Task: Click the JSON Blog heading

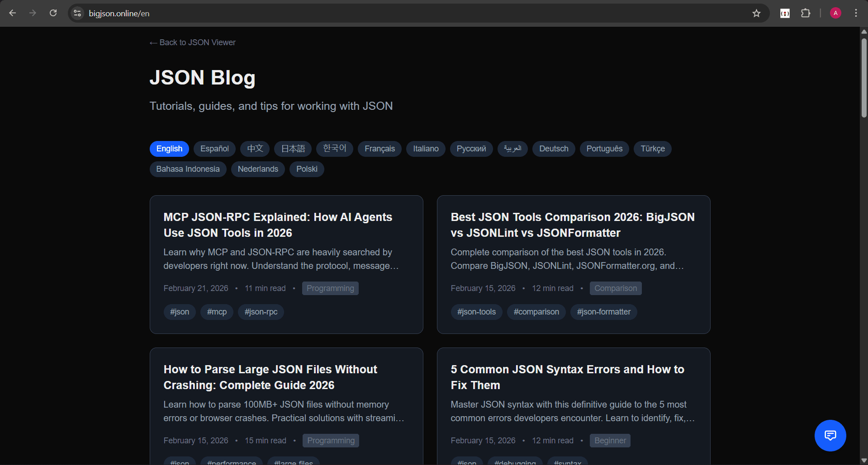Action: (202, 78)
